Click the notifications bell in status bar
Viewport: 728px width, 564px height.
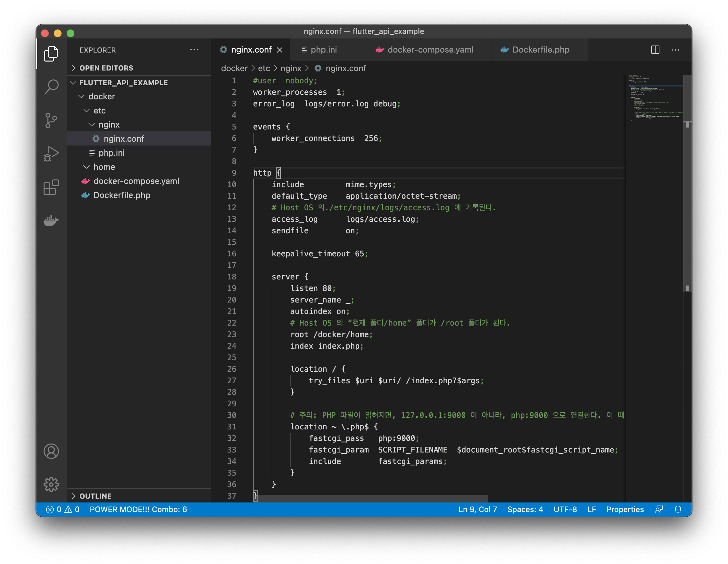pos(678,509)
